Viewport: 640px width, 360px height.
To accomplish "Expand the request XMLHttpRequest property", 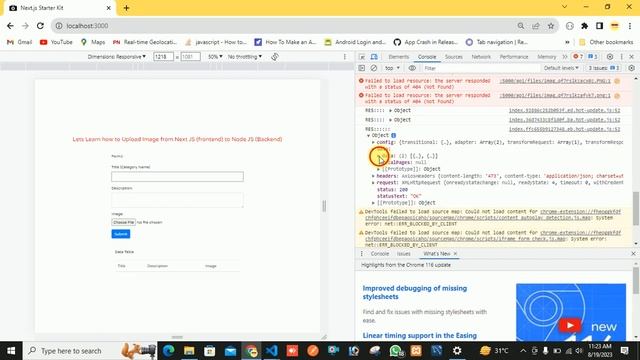I will coord(373,183).
